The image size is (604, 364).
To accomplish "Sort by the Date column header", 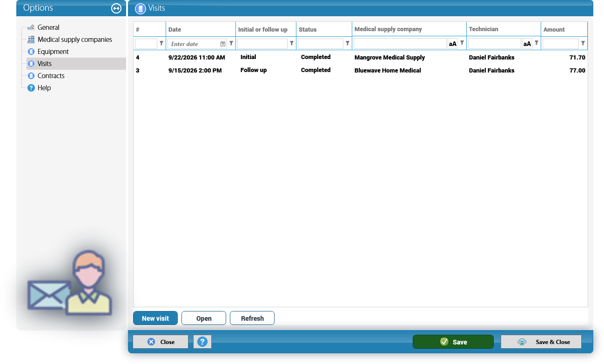I will coord(201,29).
